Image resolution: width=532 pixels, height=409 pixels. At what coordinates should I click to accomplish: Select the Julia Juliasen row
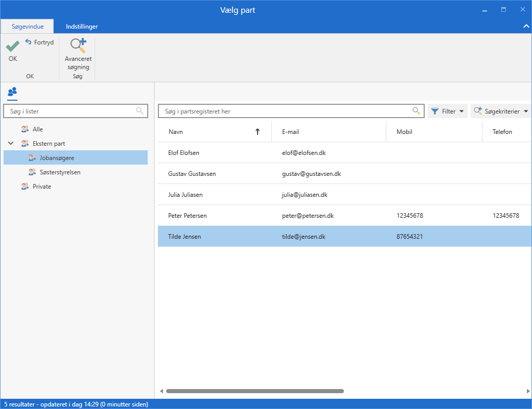(345, 194)
